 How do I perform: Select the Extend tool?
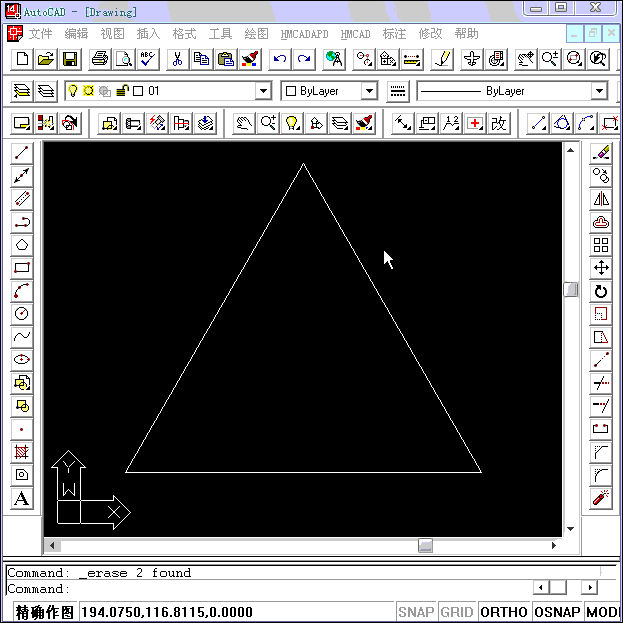(601, 406)
